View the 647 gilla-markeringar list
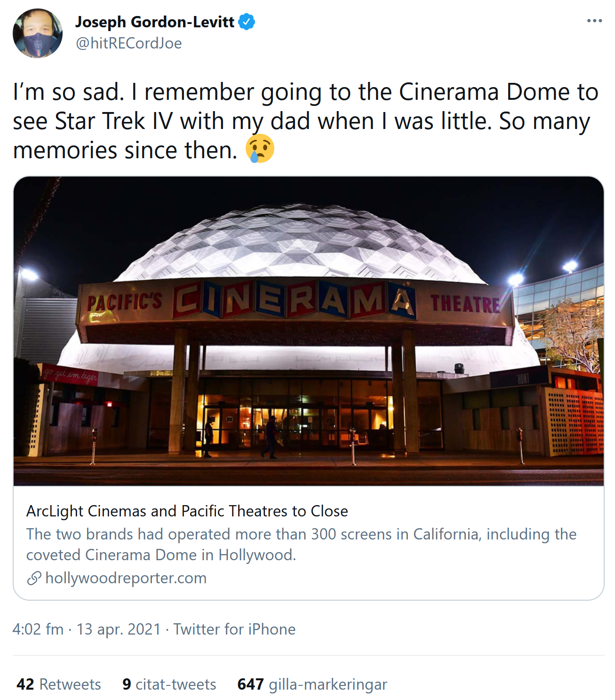The width and height of the screenshot is (615, 700). [x=312, y=684]
